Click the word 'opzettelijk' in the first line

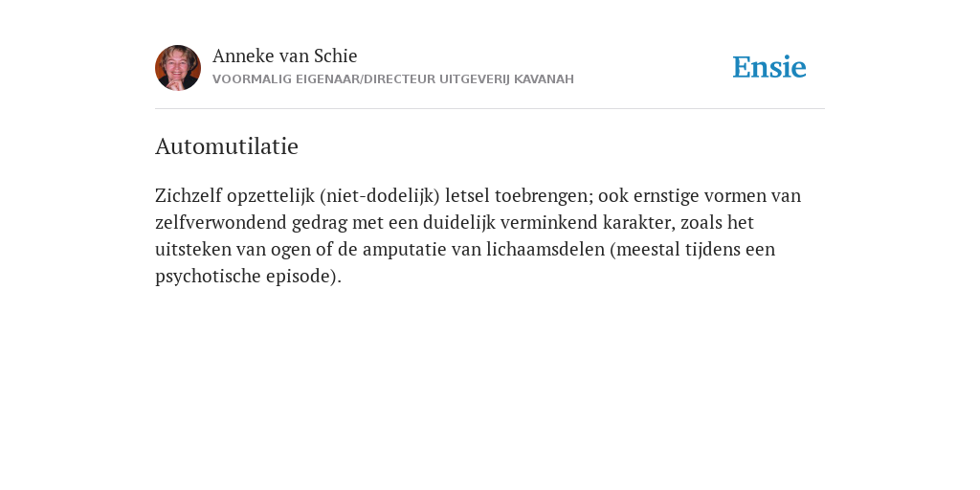271,196
